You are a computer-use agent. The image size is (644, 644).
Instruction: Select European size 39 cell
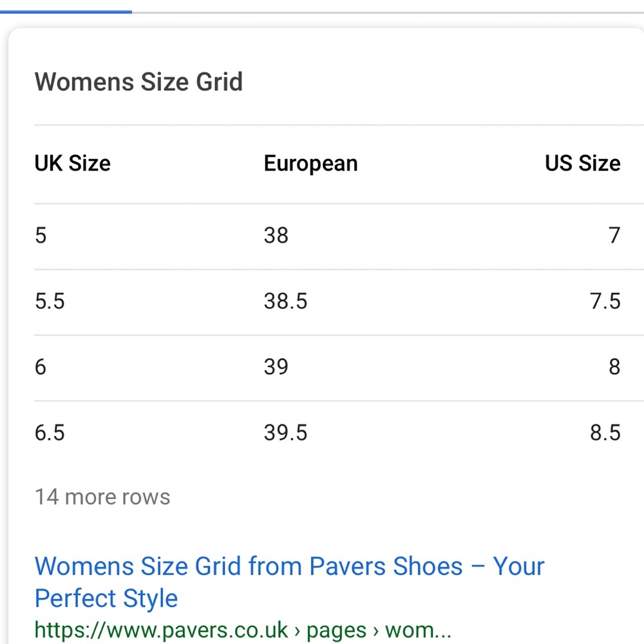point(276,367)
